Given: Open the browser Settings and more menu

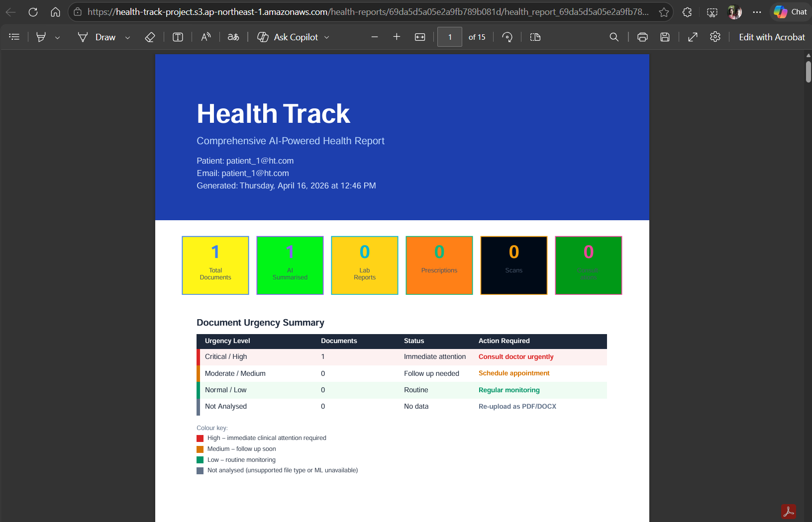Looking at the screenshot, I should click(x=757, y=12).
